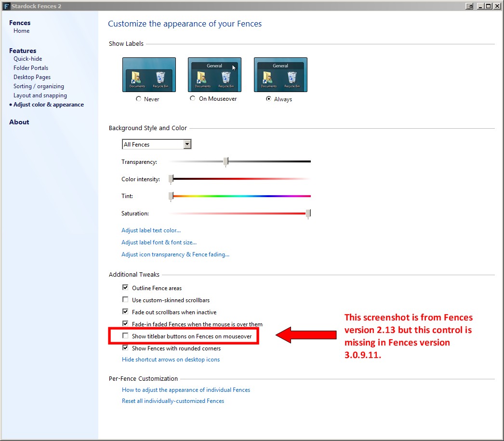Screen dimensions: 504x441
Task: Close the Stardock Fences window
Action: coord(497,6)
